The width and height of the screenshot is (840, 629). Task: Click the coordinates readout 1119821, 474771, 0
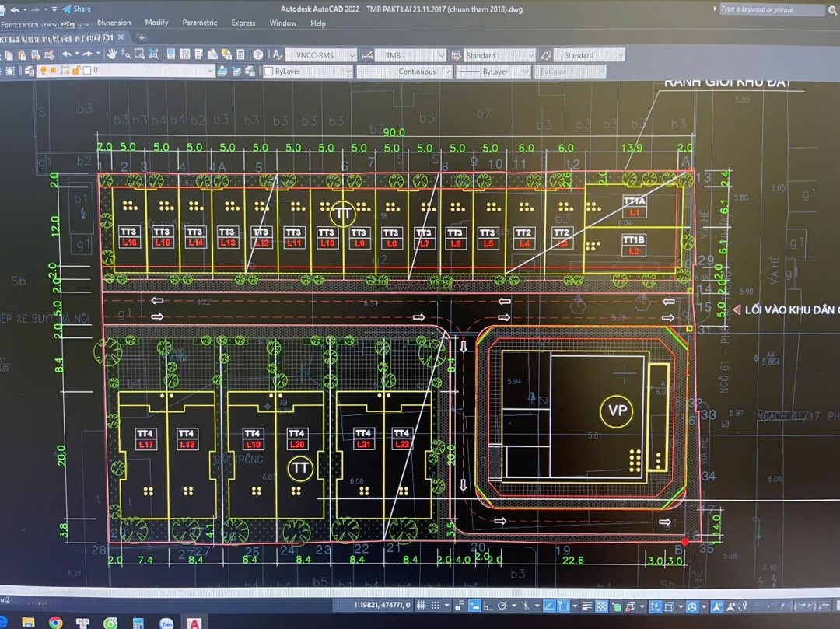tap(381, 605)
